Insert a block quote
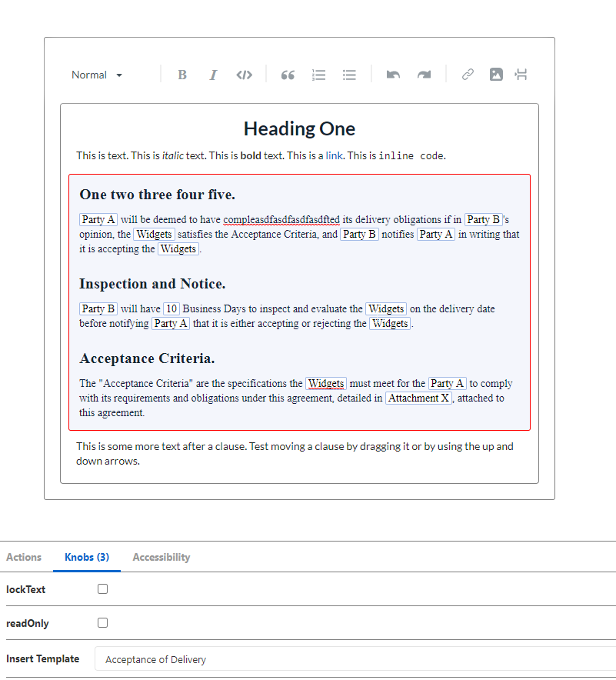 click(288, 75)
